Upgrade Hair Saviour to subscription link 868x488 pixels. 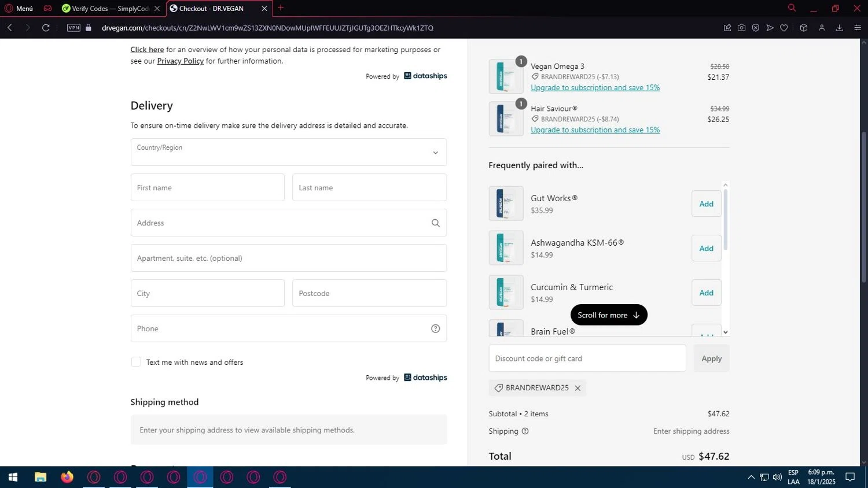[595, 130]
